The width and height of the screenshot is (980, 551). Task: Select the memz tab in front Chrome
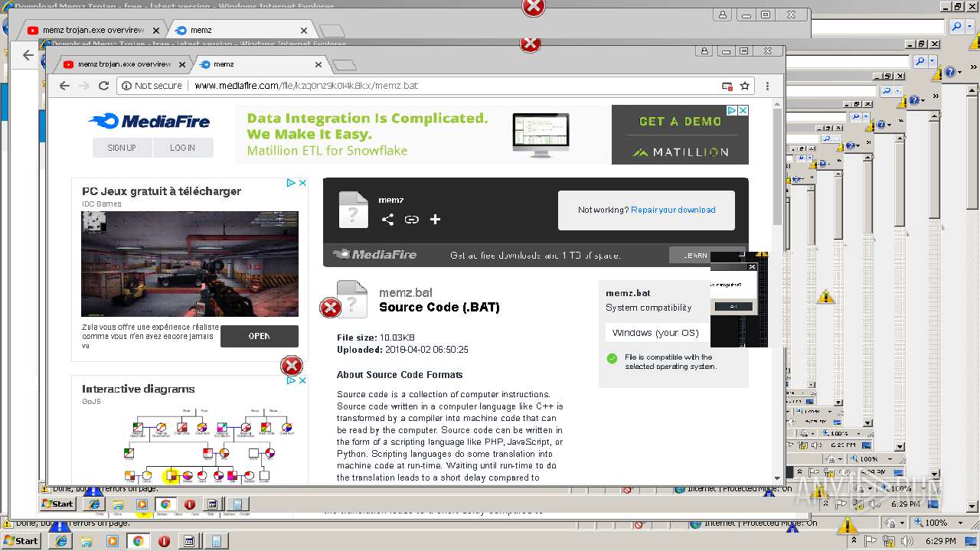[260, 64]
